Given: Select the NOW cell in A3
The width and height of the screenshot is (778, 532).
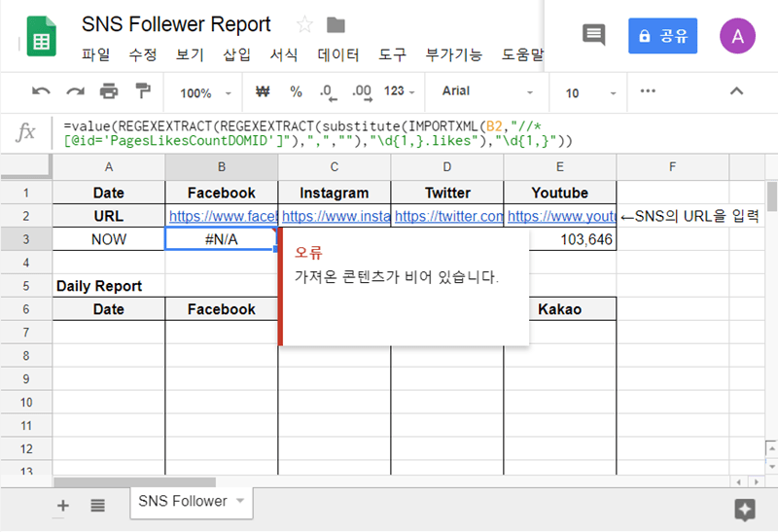Looking at the screenshot, I should 109,239.
